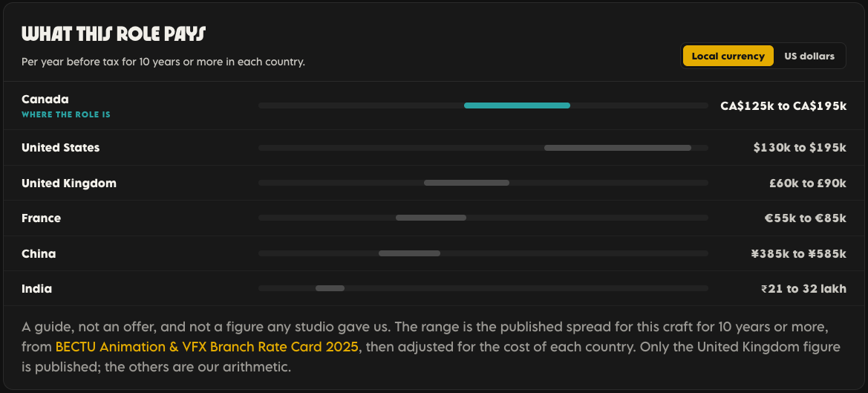868x393 pixels.
Task: Click the ₹21 to 32 lakh value
Action: (x=804, y=288)
